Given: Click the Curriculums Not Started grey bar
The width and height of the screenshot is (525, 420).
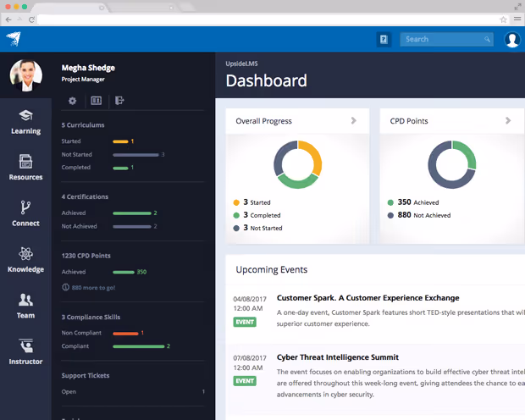Looking at the screenshot, I should (135, 155).
